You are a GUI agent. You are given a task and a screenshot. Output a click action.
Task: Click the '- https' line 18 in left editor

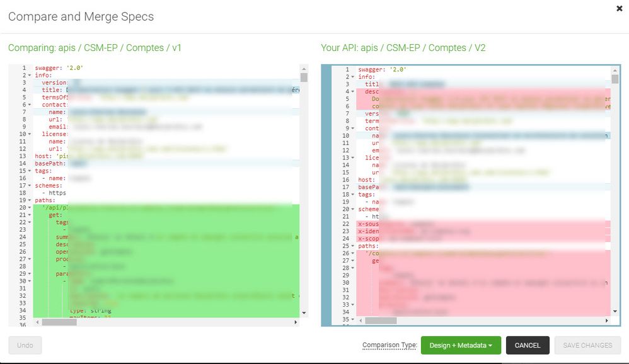pyautogui.click(x=166, y=193)
